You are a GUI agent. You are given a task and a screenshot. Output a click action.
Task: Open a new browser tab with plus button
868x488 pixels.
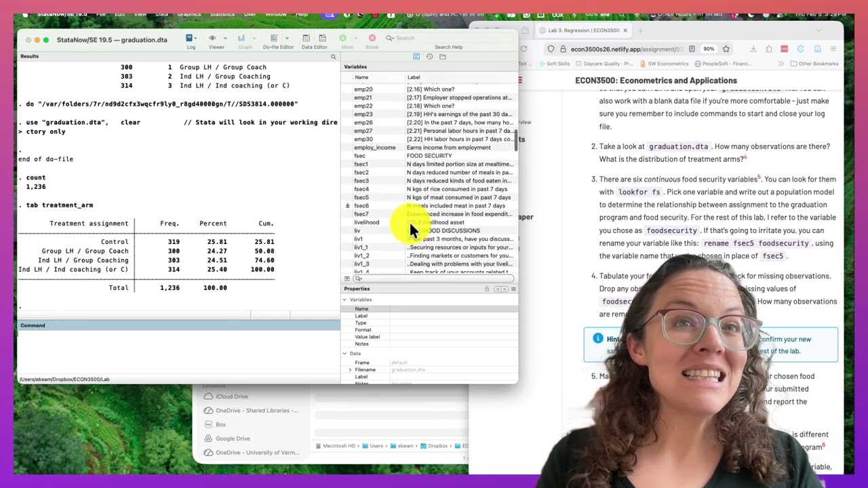(x=640, y=30)
